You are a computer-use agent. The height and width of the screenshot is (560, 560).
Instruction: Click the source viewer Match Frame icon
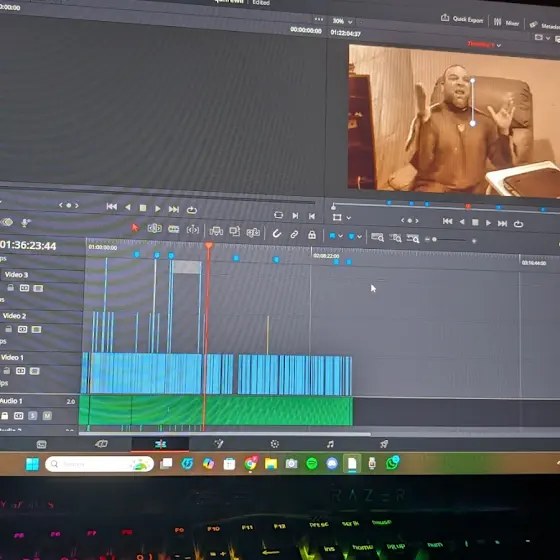click(278, 215)
